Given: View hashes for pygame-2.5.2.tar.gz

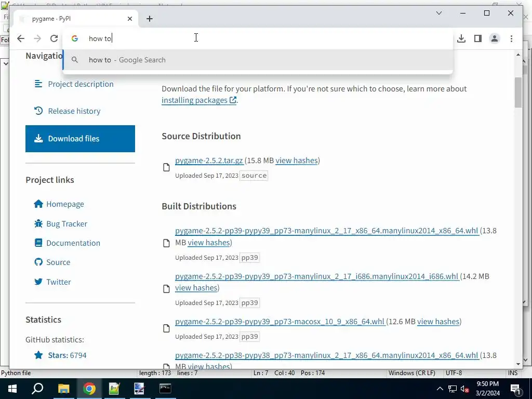Looking at the screenshot, I should pyautogui.click(x=297, y=161).
